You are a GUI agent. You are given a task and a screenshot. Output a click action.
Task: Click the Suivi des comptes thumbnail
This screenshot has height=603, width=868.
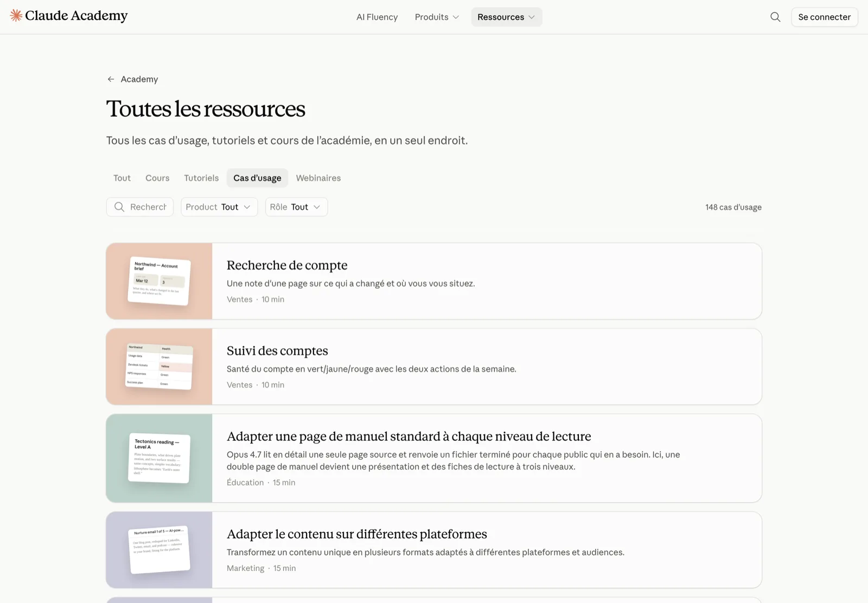click(x=159, y=366)
